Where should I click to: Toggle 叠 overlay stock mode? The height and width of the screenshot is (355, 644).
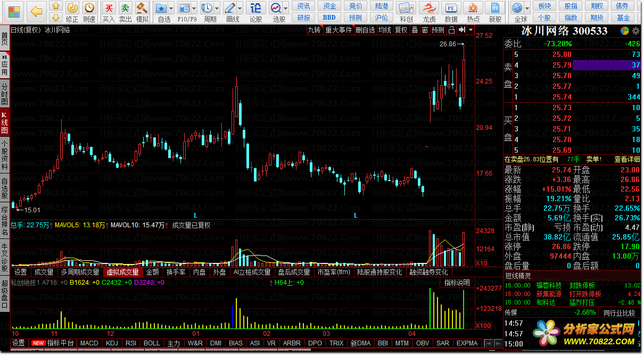point(415,30)
